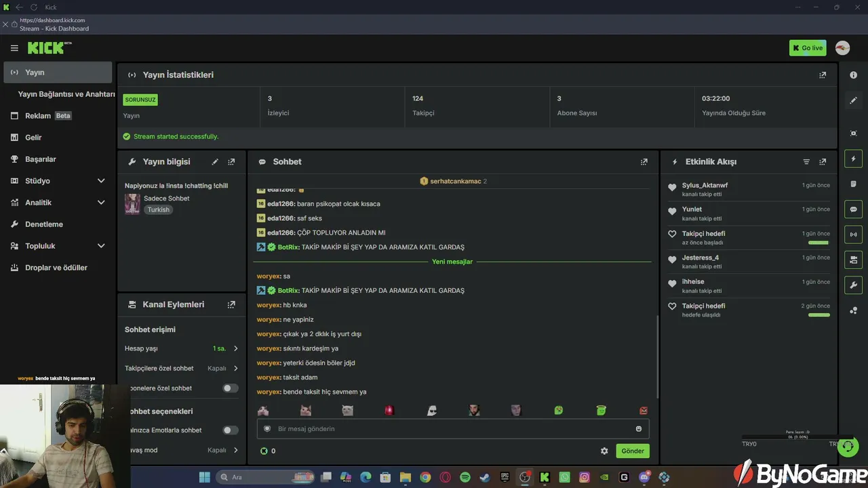Image resolution: width=868 pixels, height=488 pixels.
Task: Open Takipçilere özel sohbet Kapalı option
Action: 182,368
